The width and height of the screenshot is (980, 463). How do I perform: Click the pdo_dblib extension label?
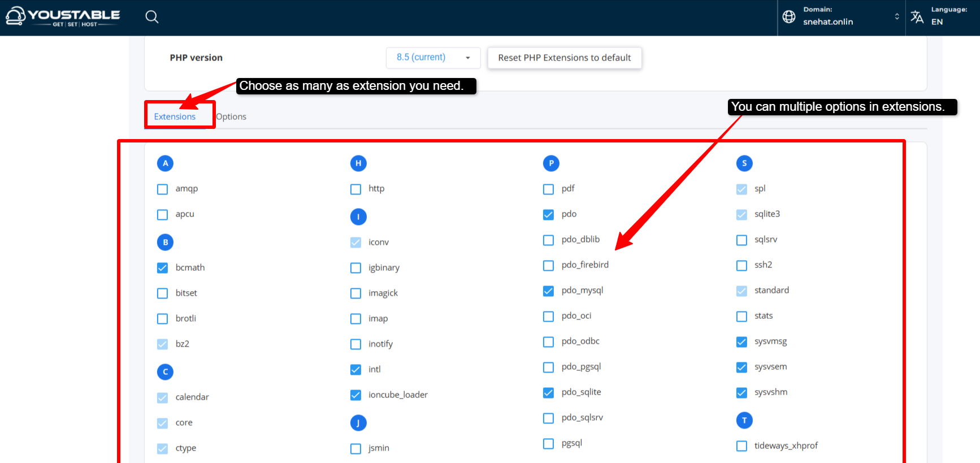pyautogui.click(x=580, y=239)
